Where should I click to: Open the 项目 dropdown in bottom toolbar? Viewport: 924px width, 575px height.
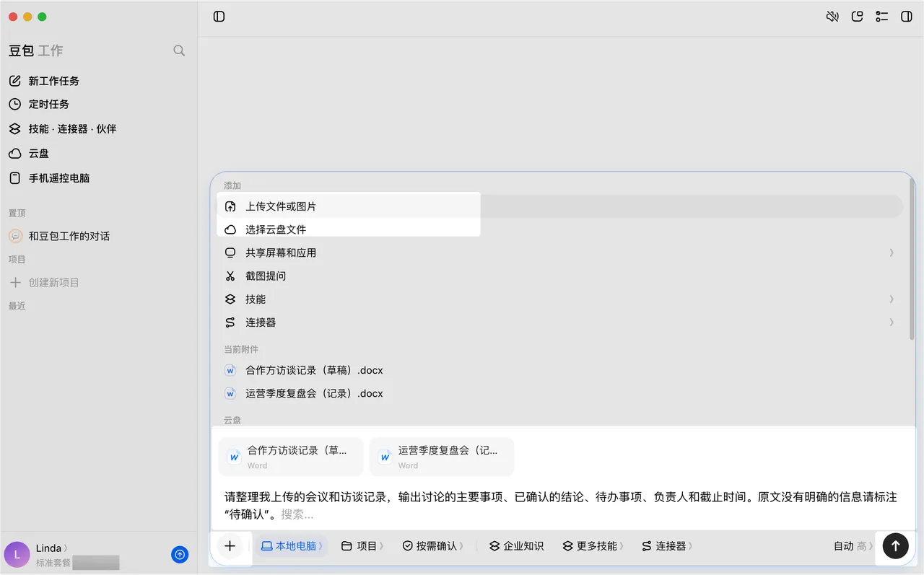tap(362, 546)
